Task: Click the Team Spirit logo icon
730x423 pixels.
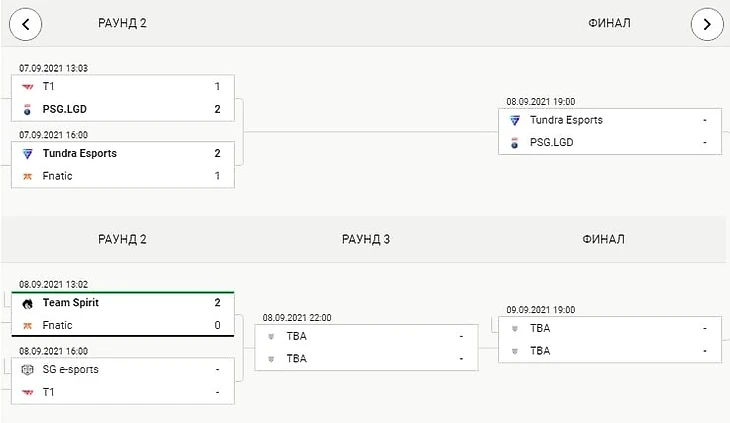Action: (27, 303)
